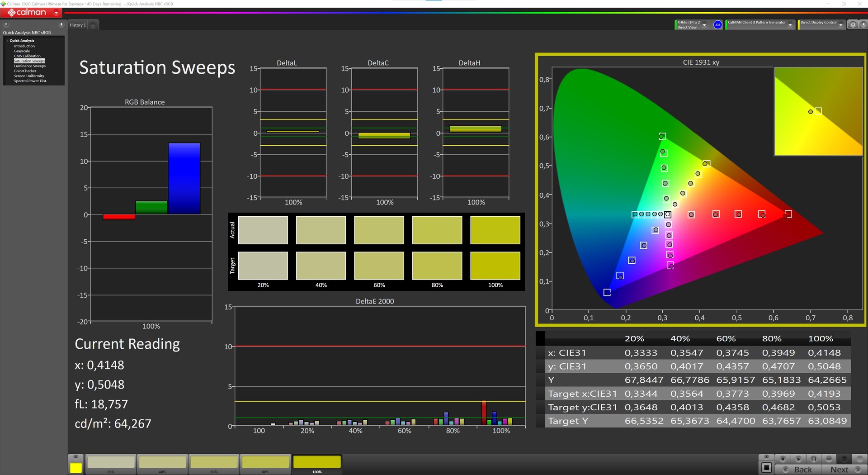
Task: Open the CMS Calibration page
Action: [x=27, y=56]
